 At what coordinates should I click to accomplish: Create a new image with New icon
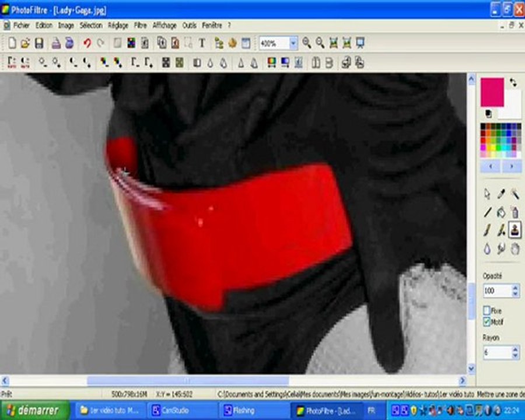(x=12, y=43)
